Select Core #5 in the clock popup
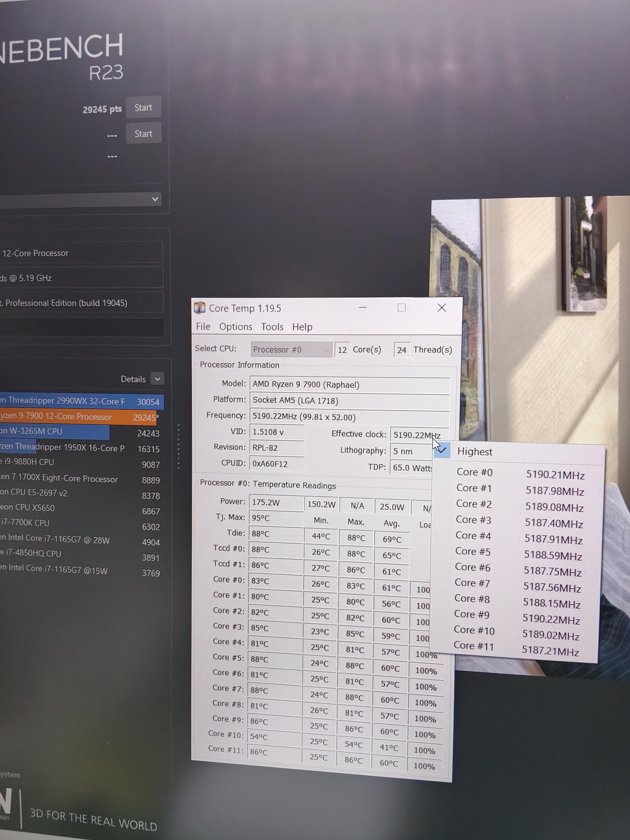This screenshot has width=630, height=840. pos(473,551)
